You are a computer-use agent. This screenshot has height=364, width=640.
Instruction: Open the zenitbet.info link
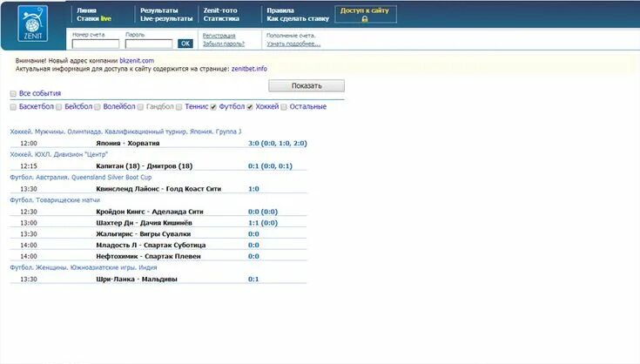coord(249,69)
